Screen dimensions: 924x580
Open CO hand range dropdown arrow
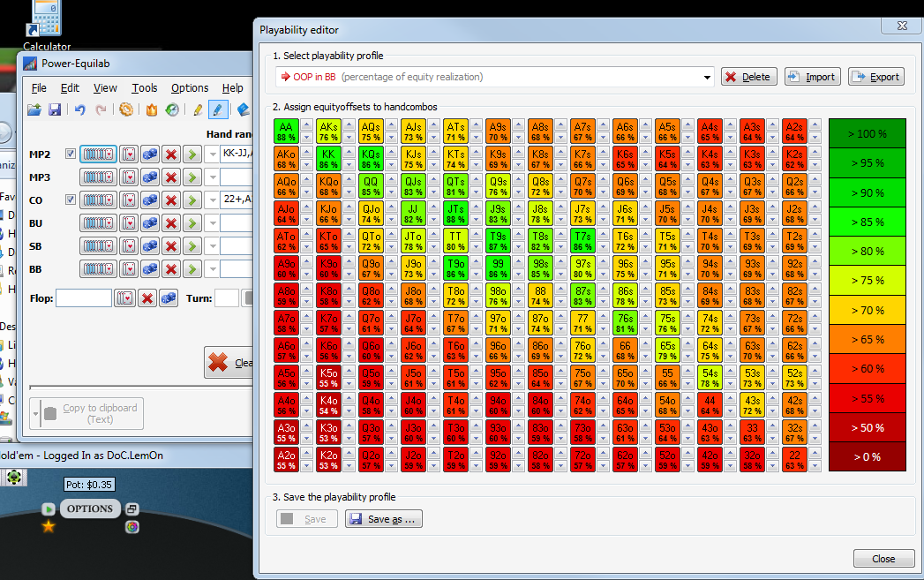[213, 200]
